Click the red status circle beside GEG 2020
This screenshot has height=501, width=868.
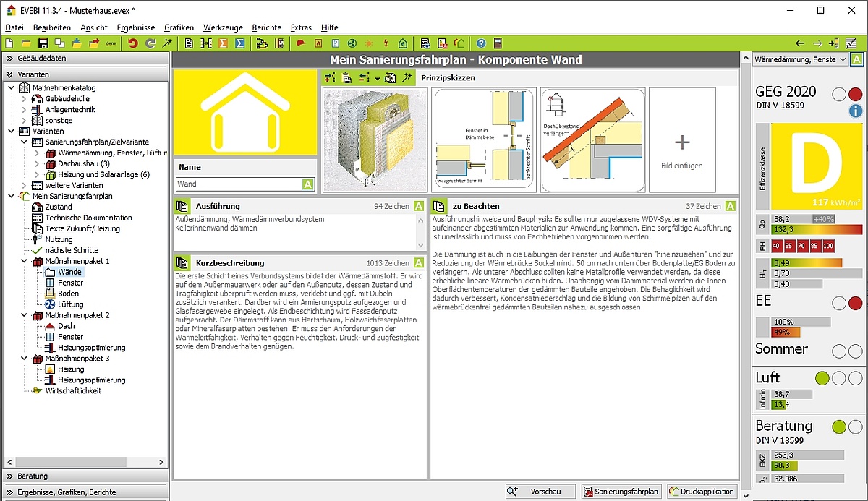point(855,94)
